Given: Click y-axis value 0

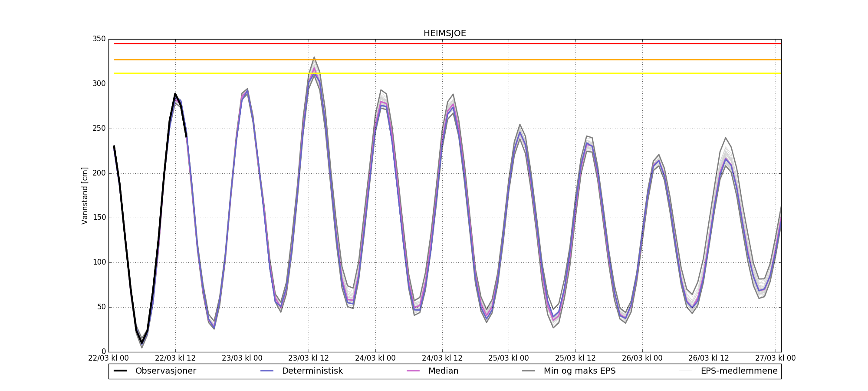Looking at the screenshot, I should 104,352.
